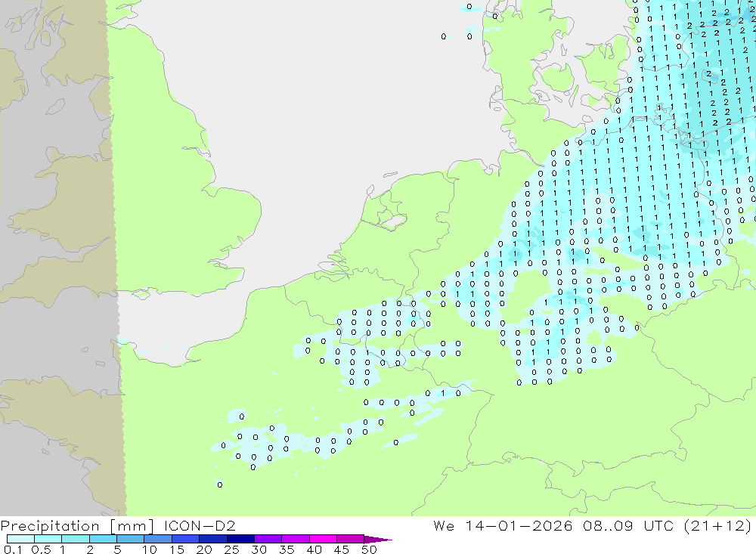
Task: Click the 0.1 label under the legend
Action: click(13, 549)
